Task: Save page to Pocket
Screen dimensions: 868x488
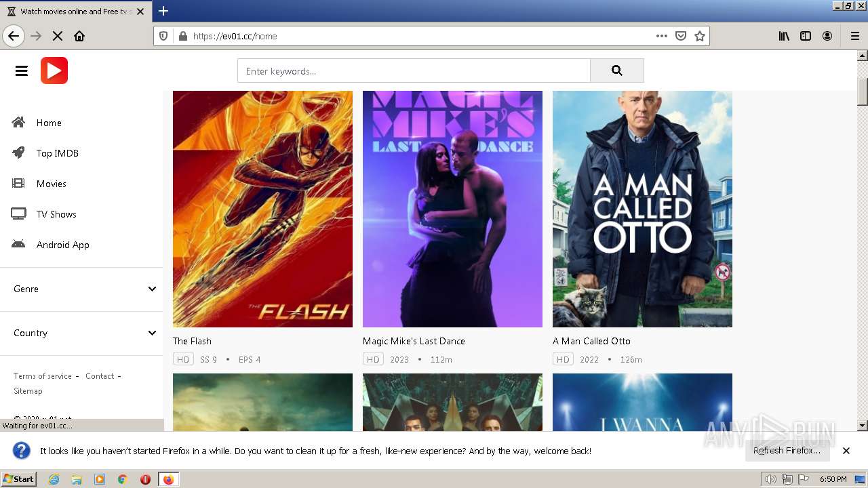Action: 681,36
